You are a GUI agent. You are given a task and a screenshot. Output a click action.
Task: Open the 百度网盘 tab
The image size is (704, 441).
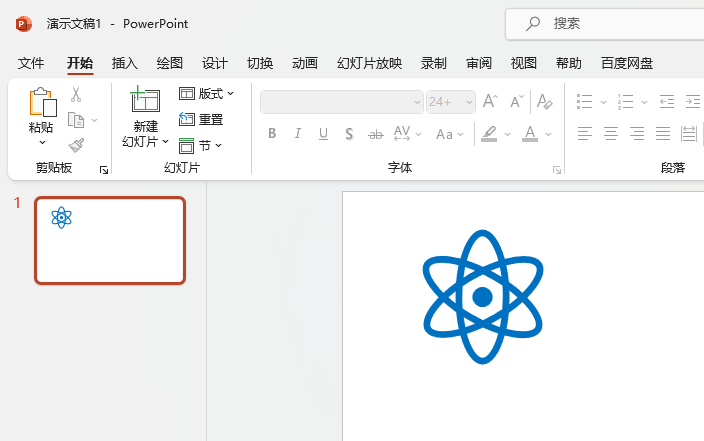[627, 63]
